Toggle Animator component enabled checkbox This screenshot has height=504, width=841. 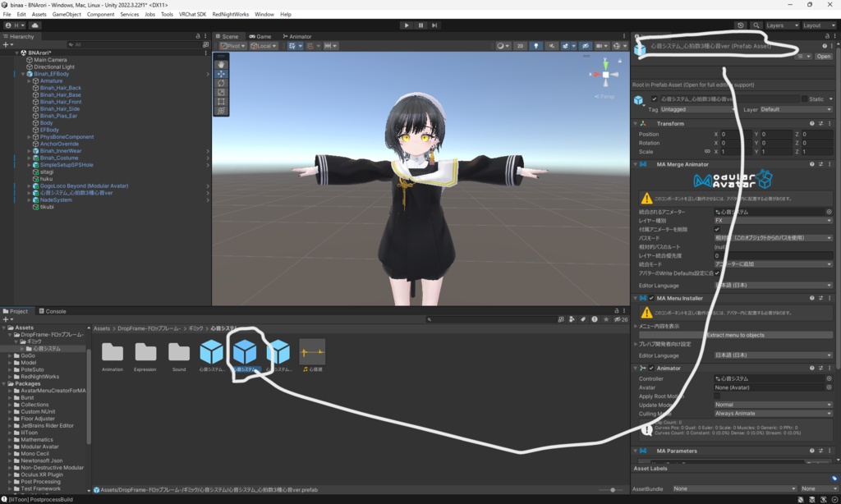pos(651,368)
